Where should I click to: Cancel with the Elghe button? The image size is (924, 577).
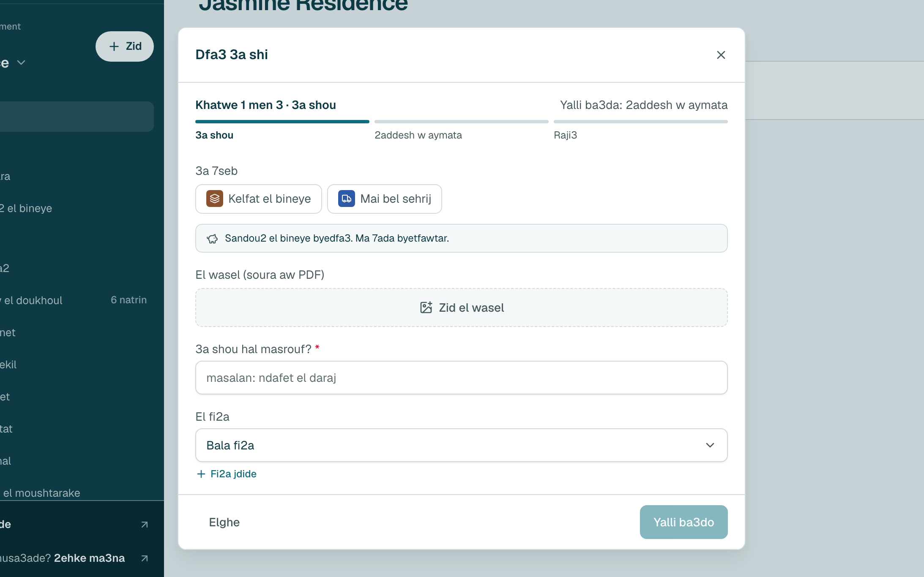point(224,522)
